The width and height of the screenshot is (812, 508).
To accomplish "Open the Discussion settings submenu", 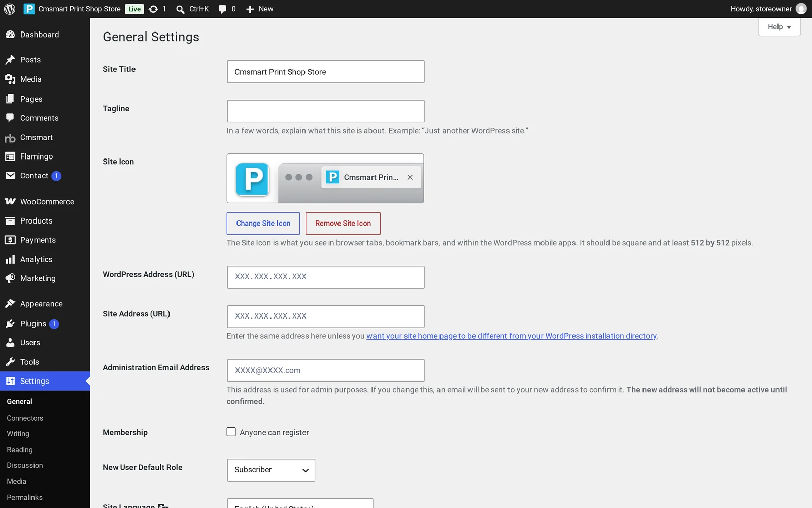I will tap(25, 465).
